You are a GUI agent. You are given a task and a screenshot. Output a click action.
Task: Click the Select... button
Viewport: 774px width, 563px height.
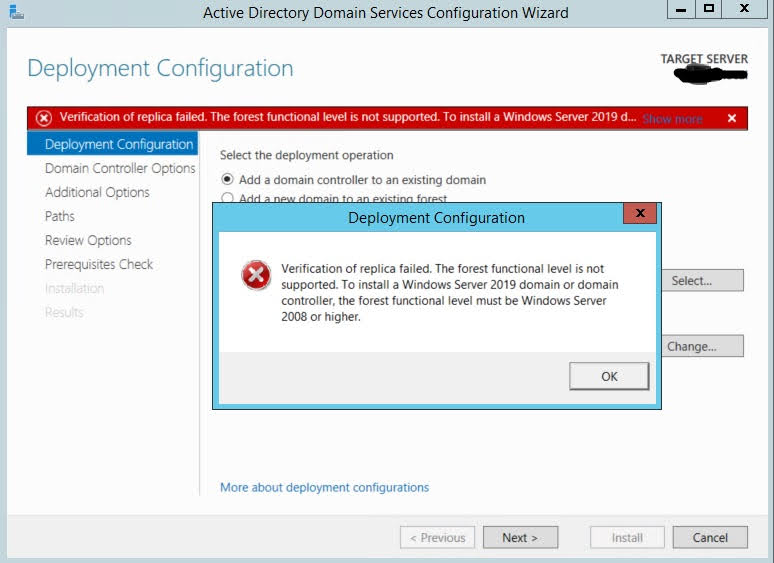tap(702, 280)
